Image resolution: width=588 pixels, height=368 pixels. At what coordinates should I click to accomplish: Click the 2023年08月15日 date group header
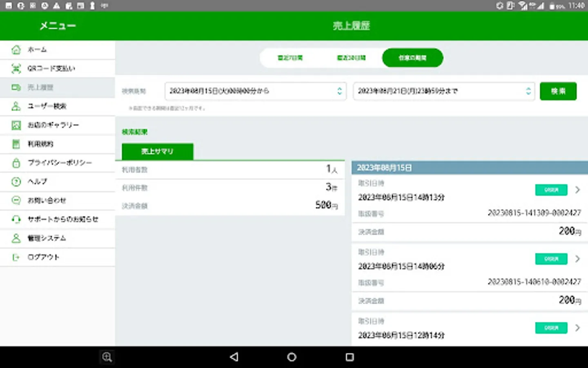[x=470, y=168]
